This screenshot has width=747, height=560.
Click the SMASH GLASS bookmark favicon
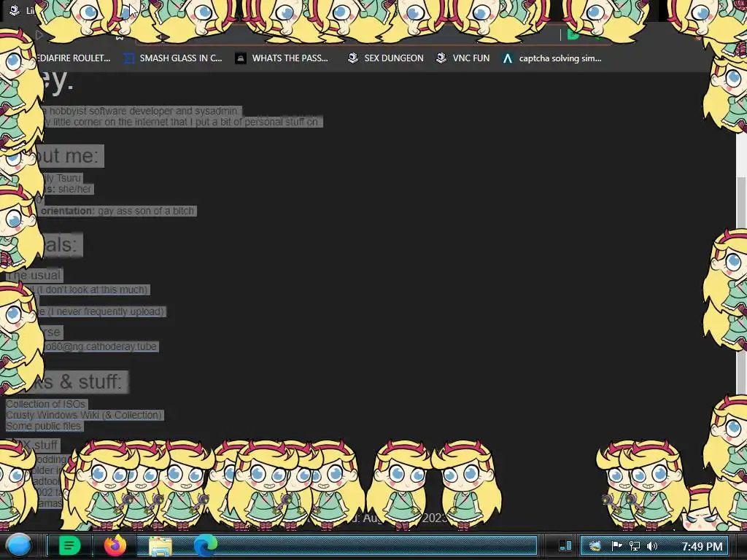[x=128, y=58]
